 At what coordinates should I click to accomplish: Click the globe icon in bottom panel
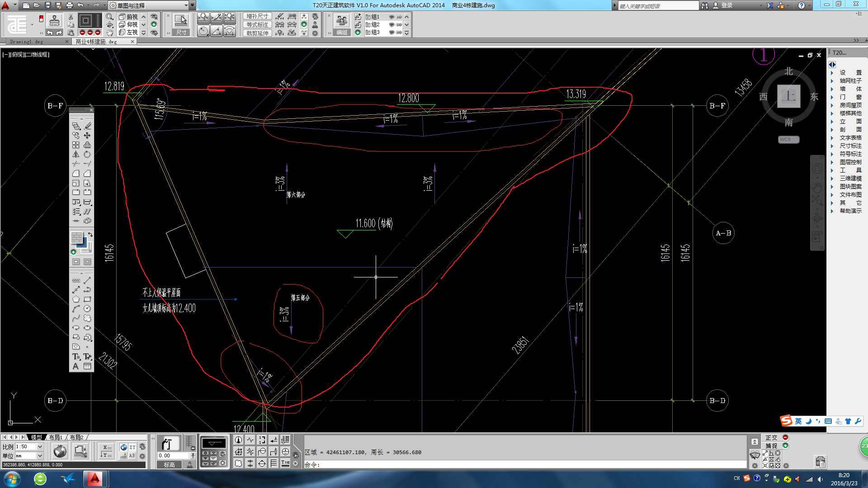[60, 451]
